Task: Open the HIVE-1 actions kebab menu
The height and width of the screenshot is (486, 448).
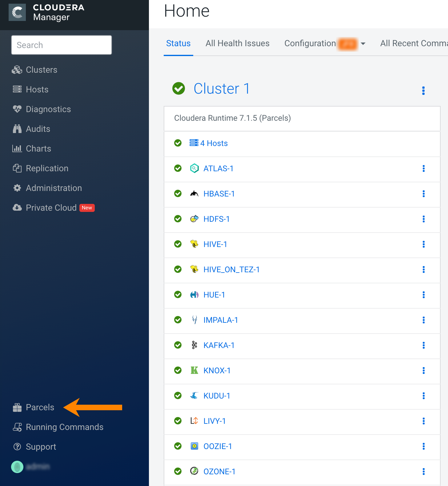Action: [424, 244]
